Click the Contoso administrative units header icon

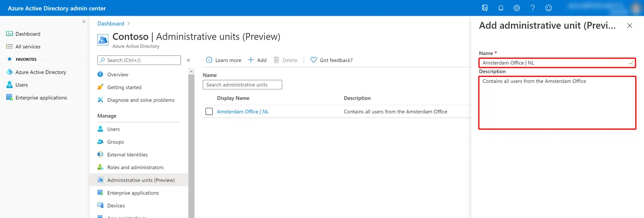tap(103, 40)
